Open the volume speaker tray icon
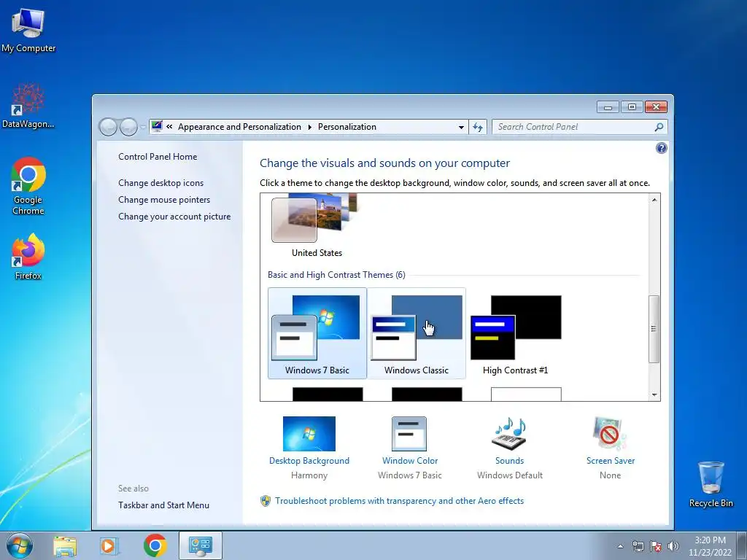747x560 pixels. pyautogui.click(x=673, y=546)
